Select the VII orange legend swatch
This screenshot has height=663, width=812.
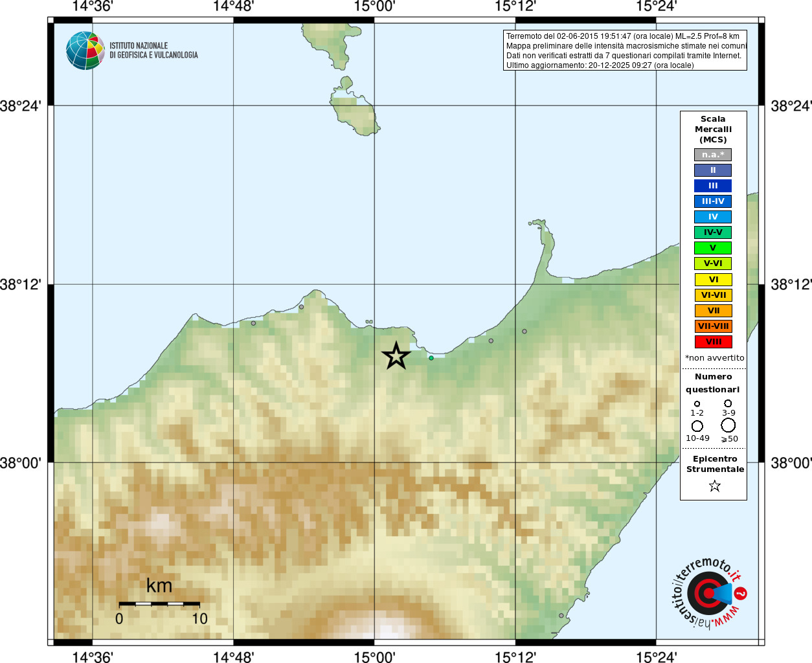(713, 311)
